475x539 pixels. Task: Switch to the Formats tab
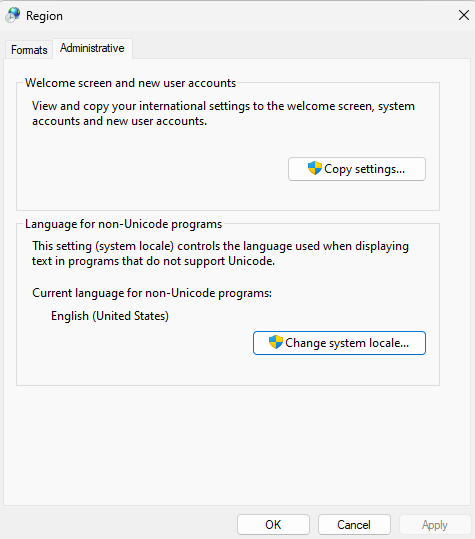[29, 50]
